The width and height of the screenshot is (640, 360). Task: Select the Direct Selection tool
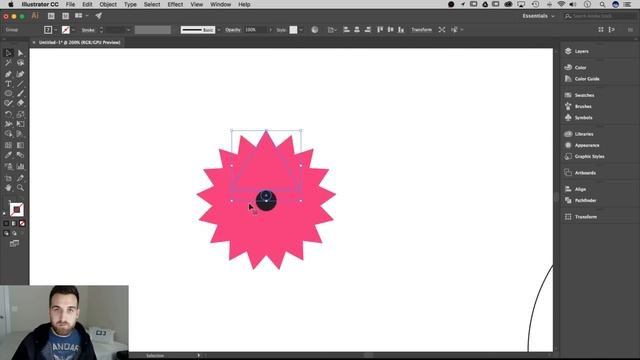[x=20, y=53]
